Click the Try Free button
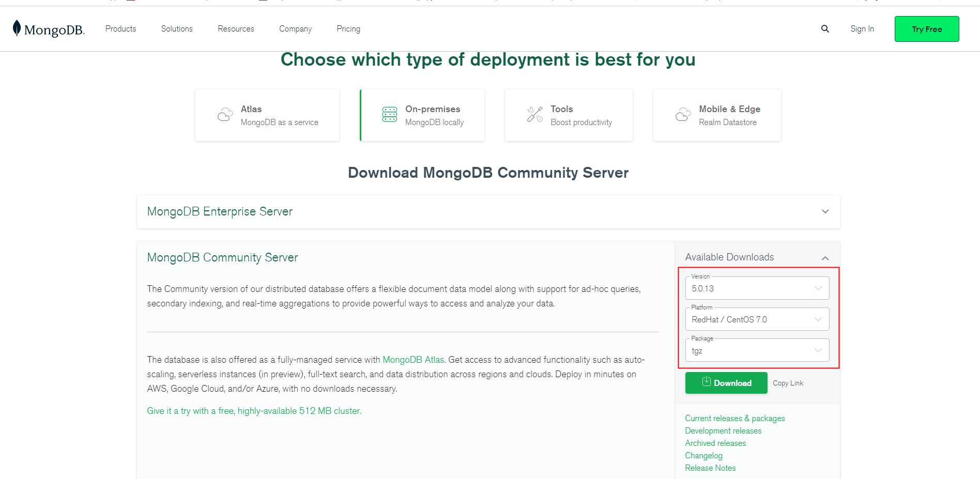980x479 pixels. click(x=927, y=29)
